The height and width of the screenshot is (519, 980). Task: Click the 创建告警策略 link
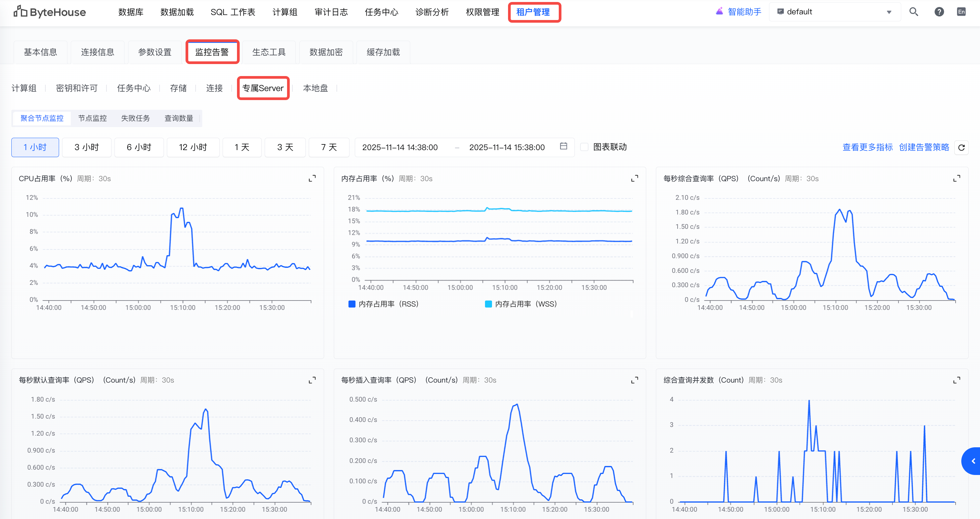tap(924, 147)
